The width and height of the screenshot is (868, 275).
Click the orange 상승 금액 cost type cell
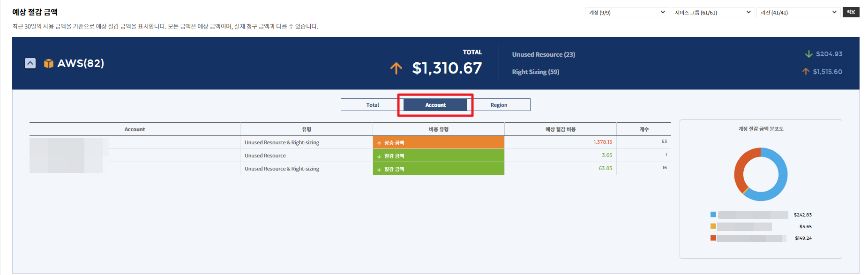(438, 142)
